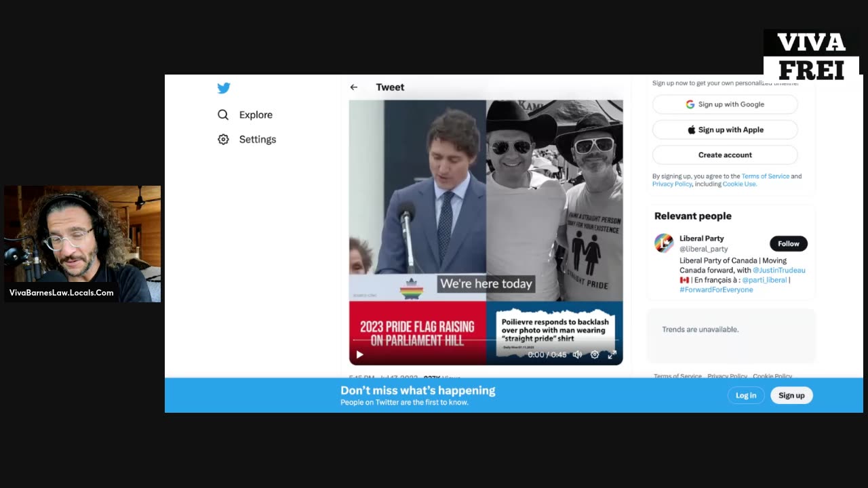Screen dimensions: 868x488
Task: Open the Explore page
Action: (245, 115)
